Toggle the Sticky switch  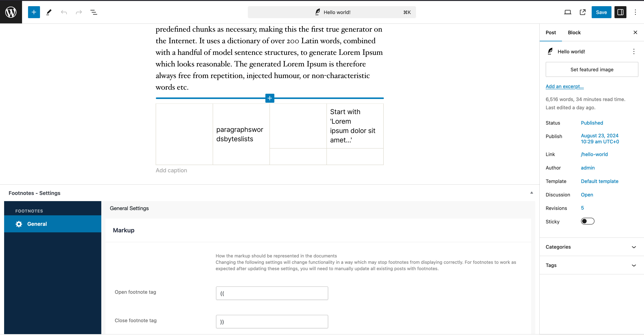tap(588, 222)
